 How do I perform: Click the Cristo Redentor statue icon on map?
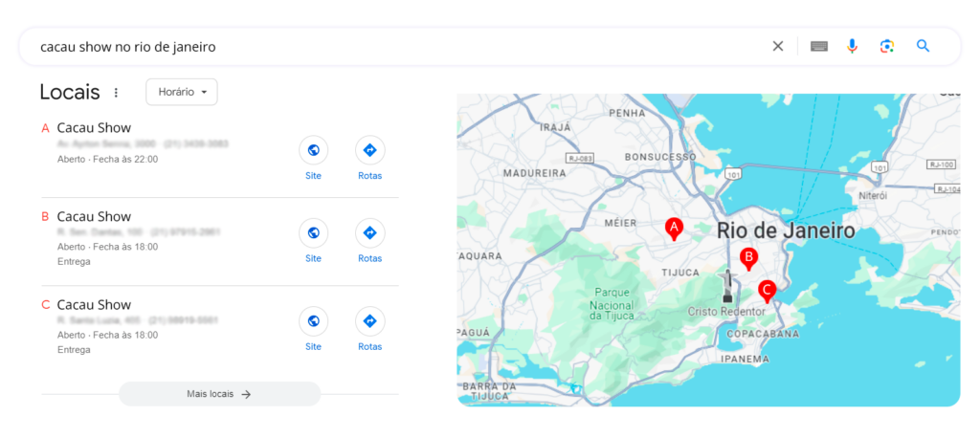pyautogui.click(x=727, y=287)
